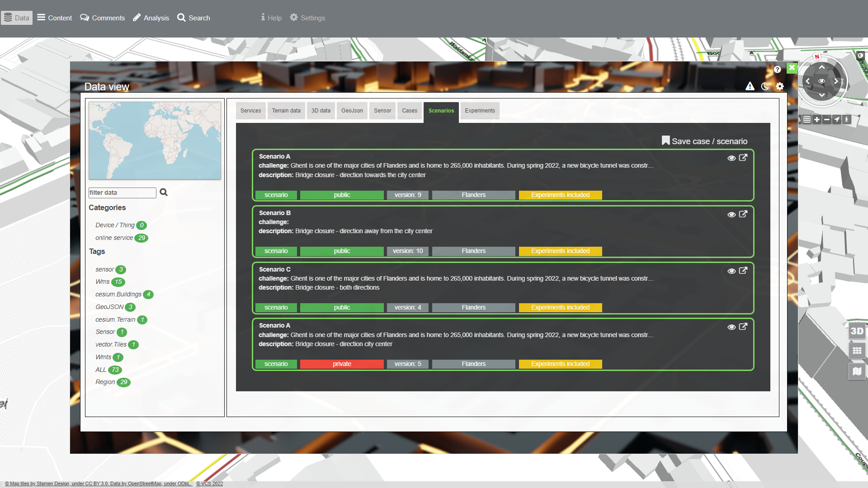This screenshot has height=488, width=868.
Task: Toggle dark mode moon icon
Action: click(765, 86)
